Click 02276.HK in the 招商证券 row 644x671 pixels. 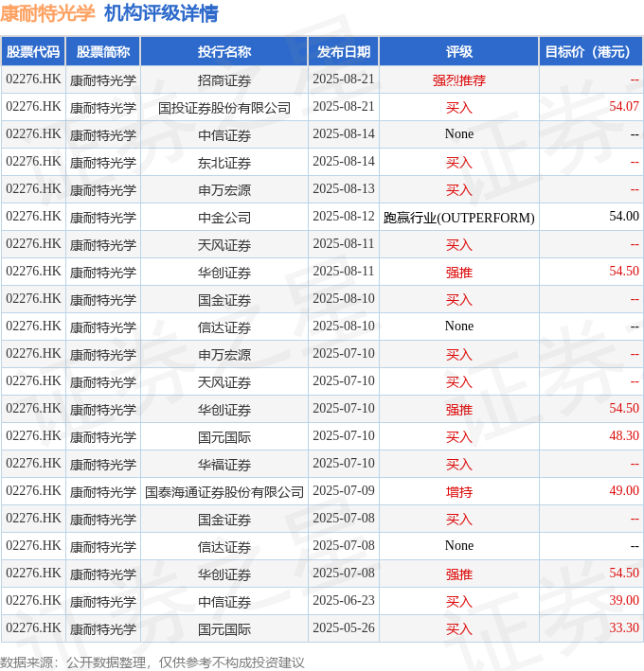pyautogui.click(x=33, y=79)
